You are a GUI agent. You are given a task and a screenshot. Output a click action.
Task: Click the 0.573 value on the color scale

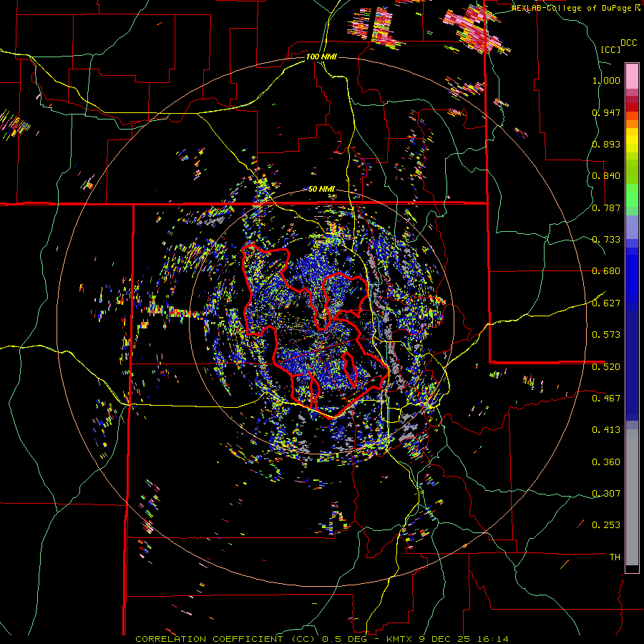(x=606, y=335)
